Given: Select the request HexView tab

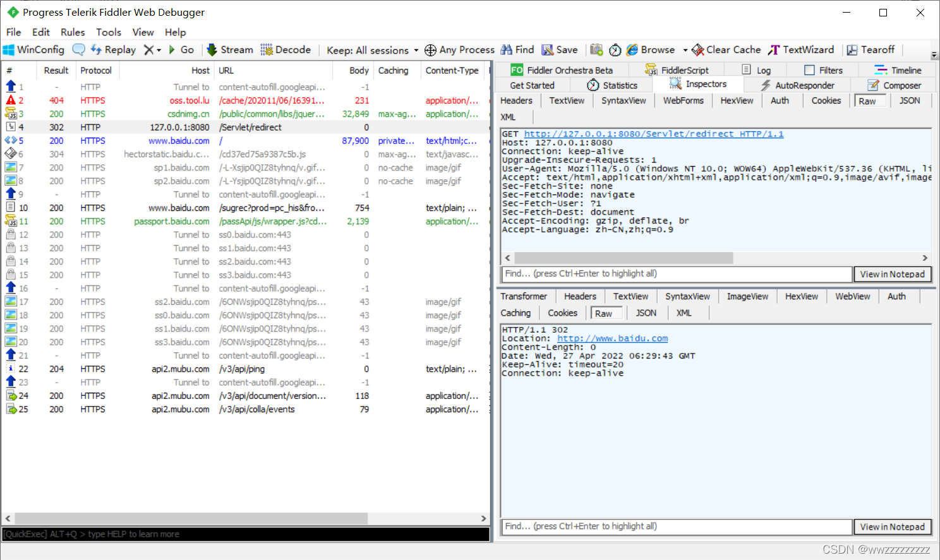Looking at the screenshot, I should (x=737, y=100).
